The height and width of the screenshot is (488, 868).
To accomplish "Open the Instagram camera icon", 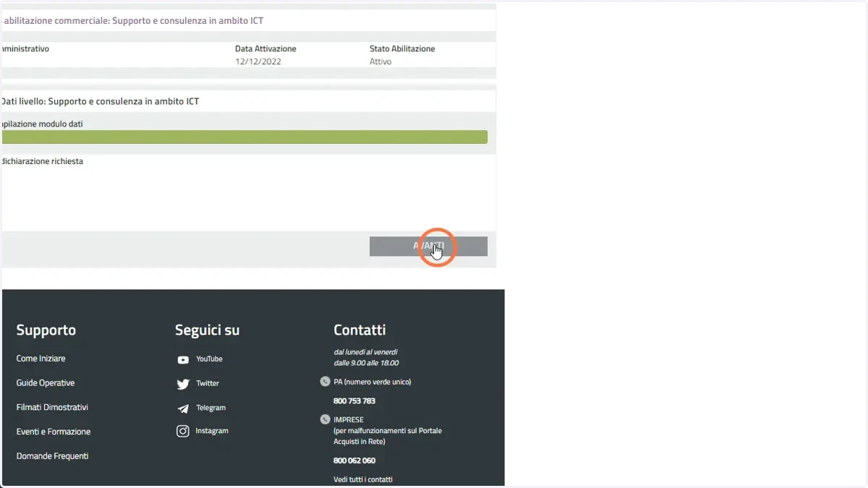I will [183, 431].
